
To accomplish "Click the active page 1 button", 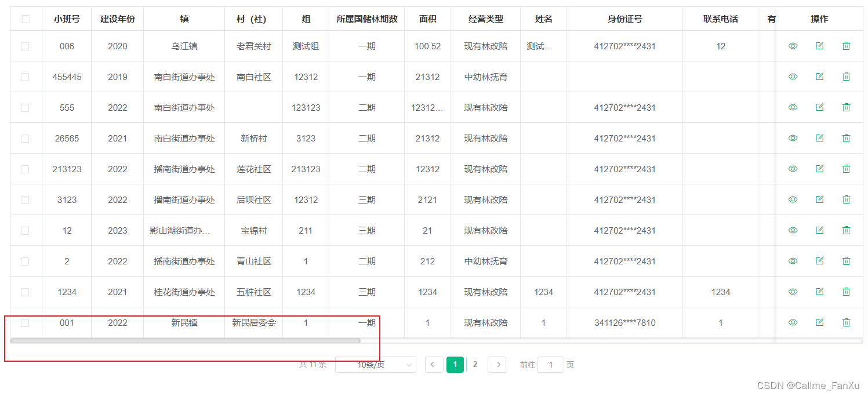I will click(x=455, y=364).
